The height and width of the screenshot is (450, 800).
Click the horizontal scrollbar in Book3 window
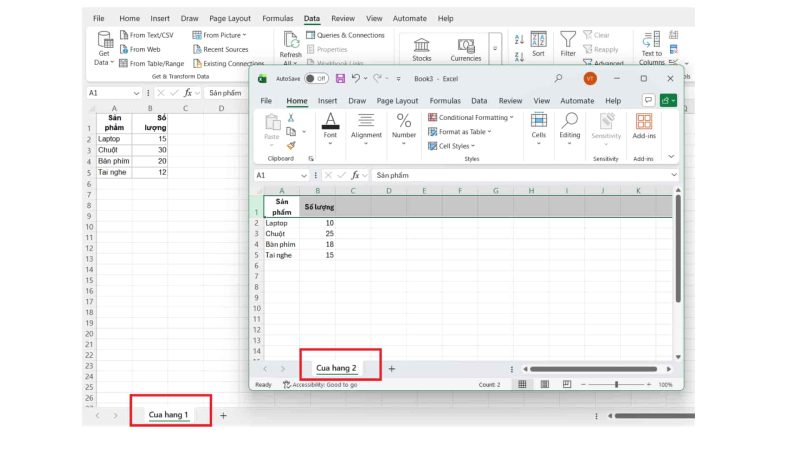click(x=593, y=369)
